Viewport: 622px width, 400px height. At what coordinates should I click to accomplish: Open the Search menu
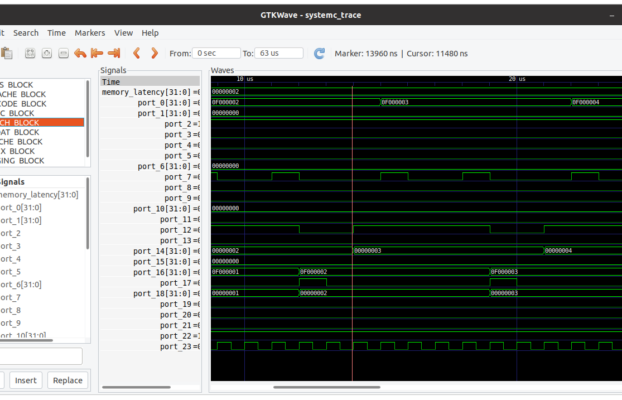pos(26,33)
